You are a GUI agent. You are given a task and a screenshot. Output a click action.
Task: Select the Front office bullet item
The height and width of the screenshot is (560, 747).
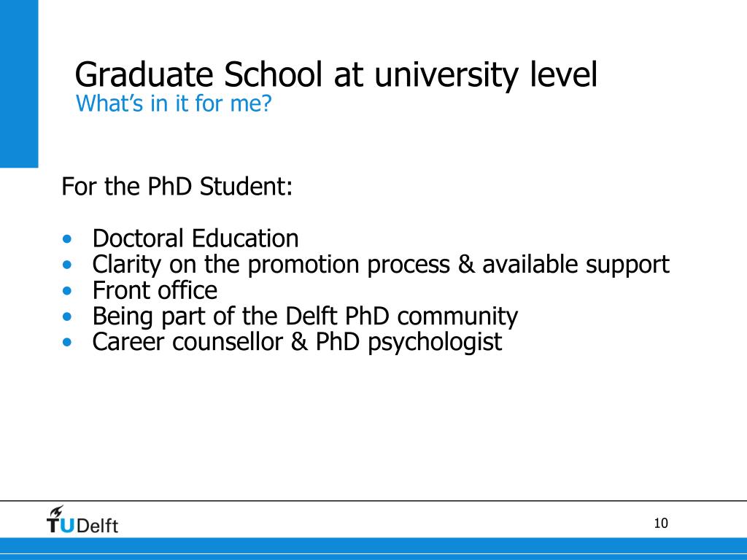click(x=155, y=290)
